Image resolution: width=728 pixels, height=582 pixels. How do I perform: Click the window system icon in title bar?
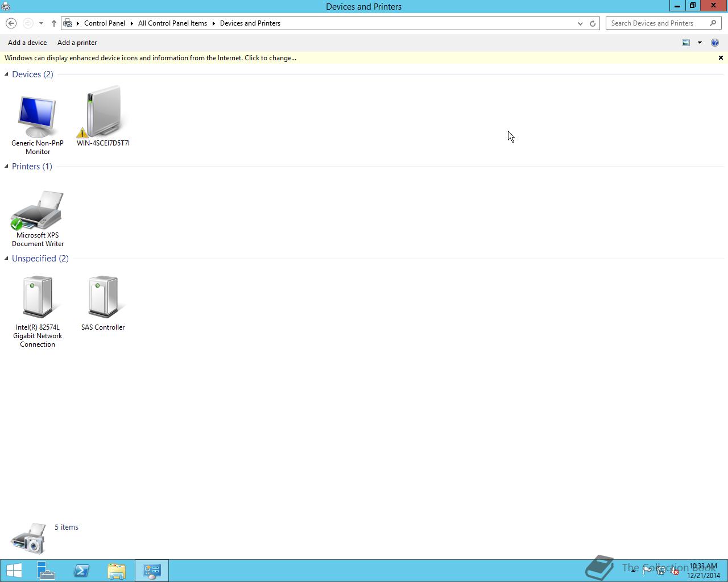click(x=6, y=6)
